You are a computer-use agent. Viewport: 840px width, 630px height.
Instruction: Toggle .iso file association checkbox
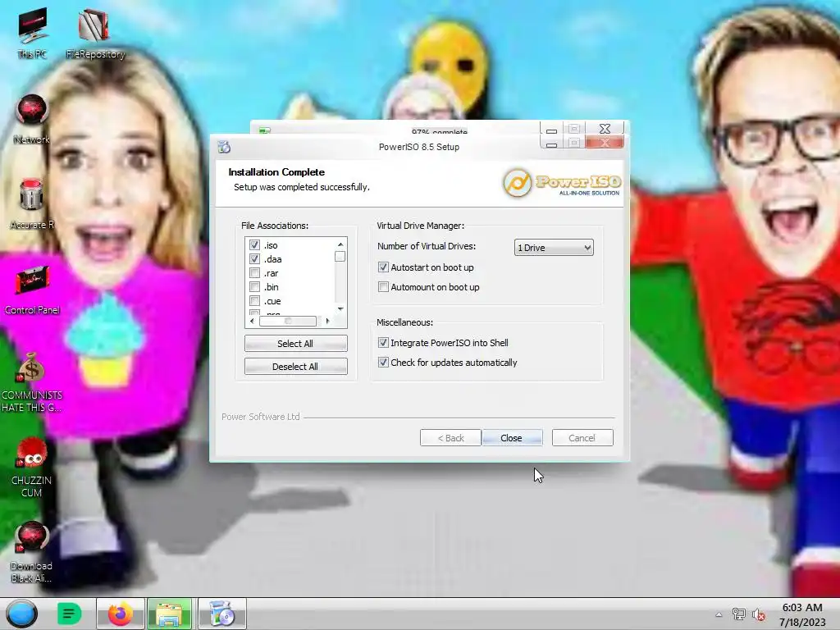pyautogui.click(x=254, y=244)
